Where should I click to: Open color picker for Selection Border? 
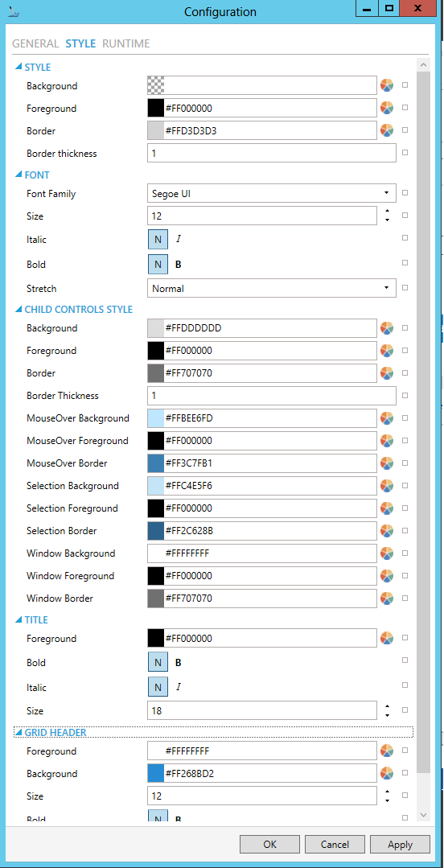tap(386, 531)
